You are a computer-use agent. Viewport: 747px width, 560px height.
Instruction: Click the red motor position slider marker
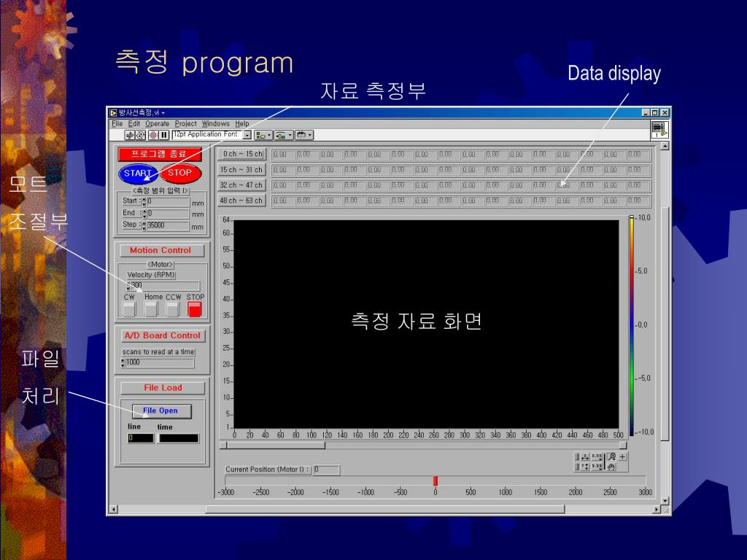tap(436, 481)
